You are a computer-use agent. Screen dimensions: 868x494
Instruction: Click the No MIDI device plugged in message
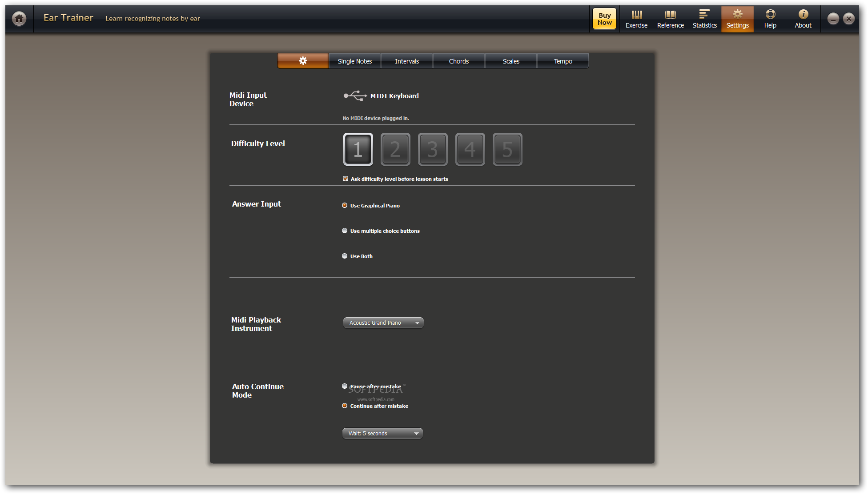tap(376, 118)
